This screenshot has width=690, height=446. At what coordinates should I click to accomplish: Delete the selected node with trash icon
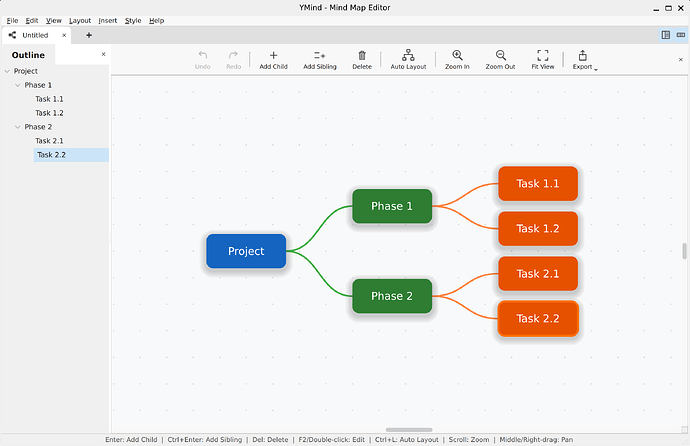point(362,60)
